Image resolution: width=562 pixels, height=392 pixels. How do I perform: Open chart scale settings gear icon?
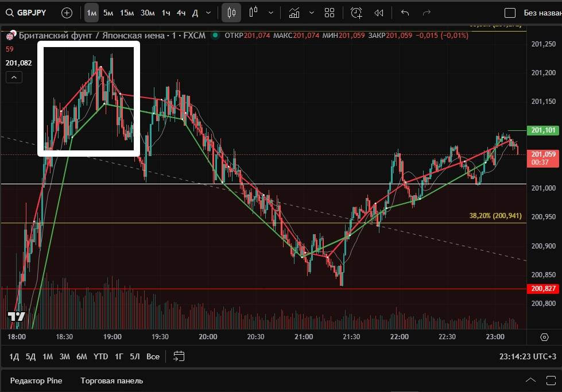[x=544, y=337]
